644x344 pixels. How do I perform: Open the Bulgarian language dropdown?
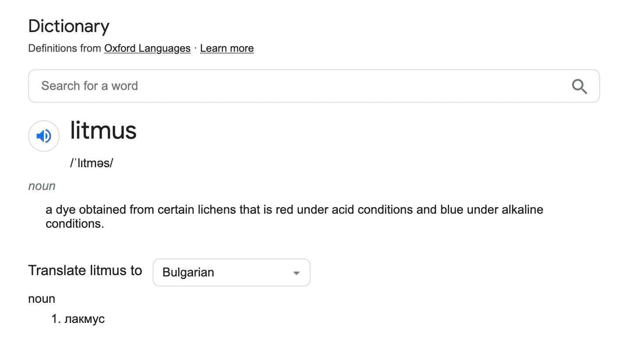click(x=231, y=272)
